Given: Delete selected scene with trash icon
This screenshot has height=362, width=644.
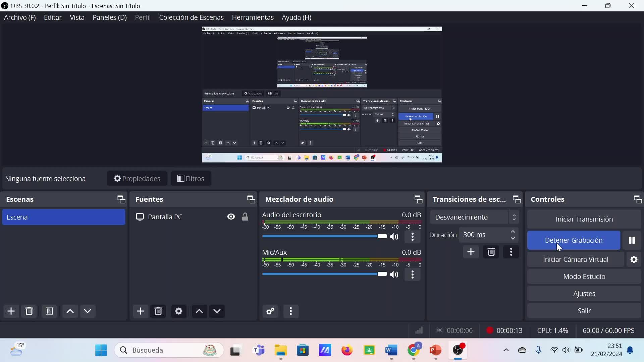Looking at the screenshot, I should tap(29, 311).
